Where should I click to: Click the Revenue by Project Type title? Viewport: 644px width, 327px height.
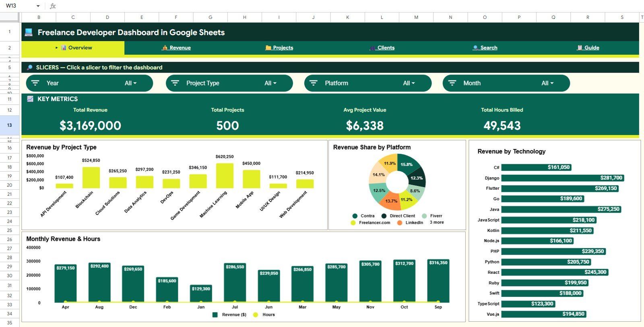(x=61, y=147)
